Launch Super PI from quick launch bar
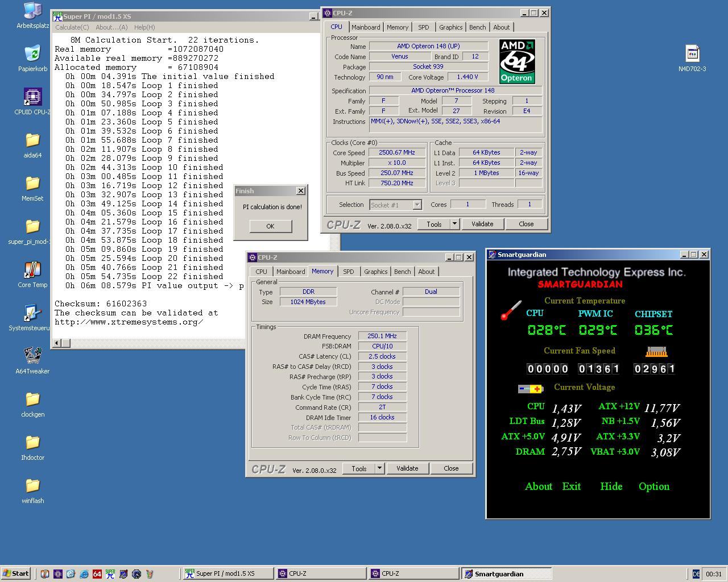The height and width of the screenshot is (582, 728). [x=110, y=574]
